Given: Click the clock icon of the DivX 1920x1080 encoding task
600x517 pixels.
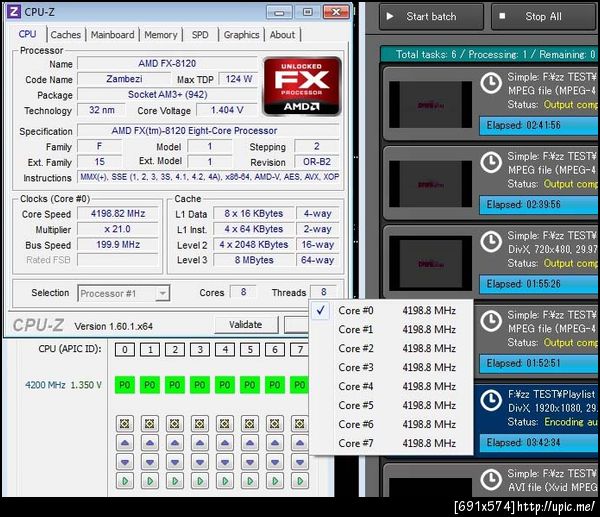Looking at the screenshot, I should tap(491, 400).
